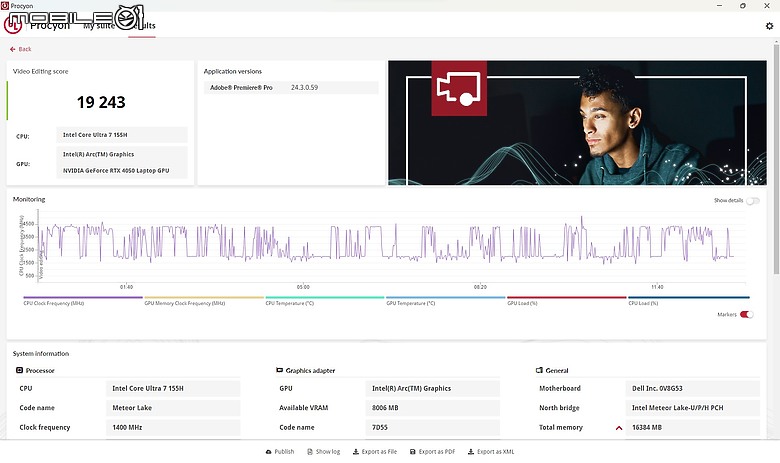
Task: Click the Publish button
Action: (280, 452)
